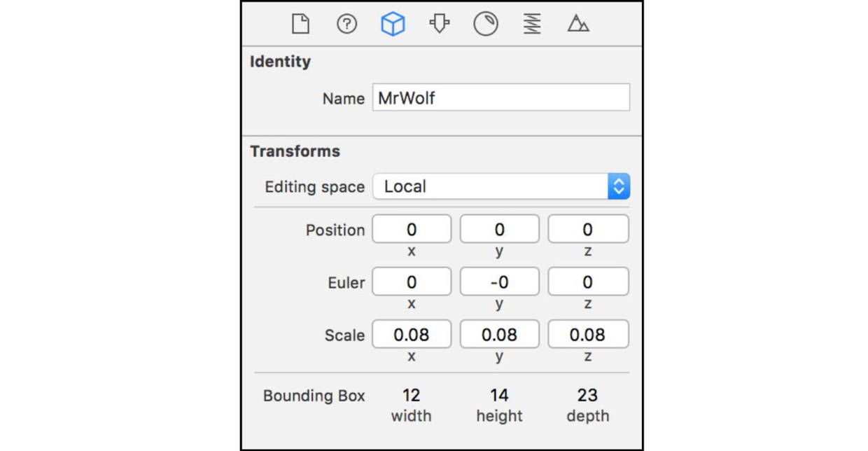Click the Scale z field

[588, 335]
